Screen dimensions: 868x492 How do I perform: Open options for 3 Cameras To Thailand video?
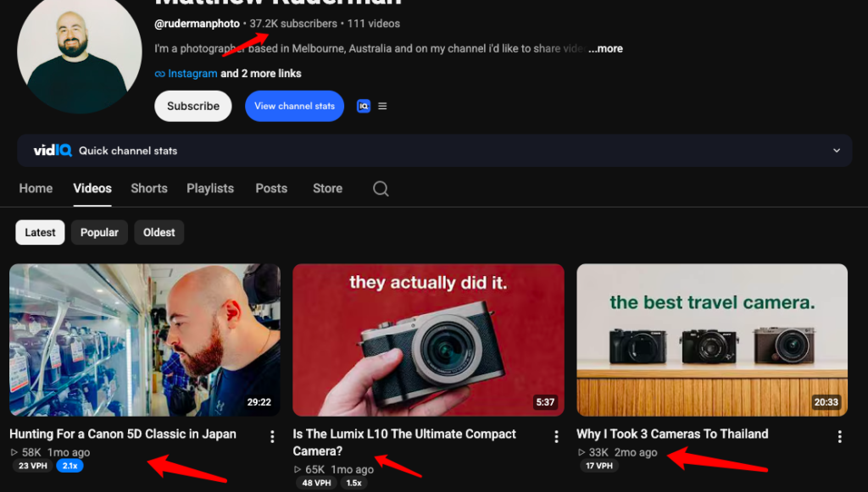[840, 437]
